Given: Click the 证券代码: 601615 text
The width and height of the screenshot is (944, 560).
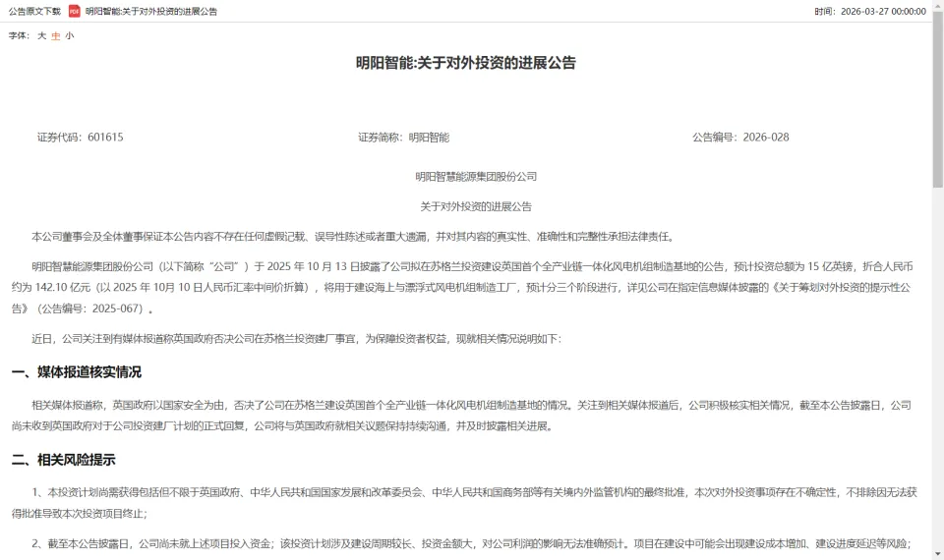Looking at the screenshot, I should (80, 138).
